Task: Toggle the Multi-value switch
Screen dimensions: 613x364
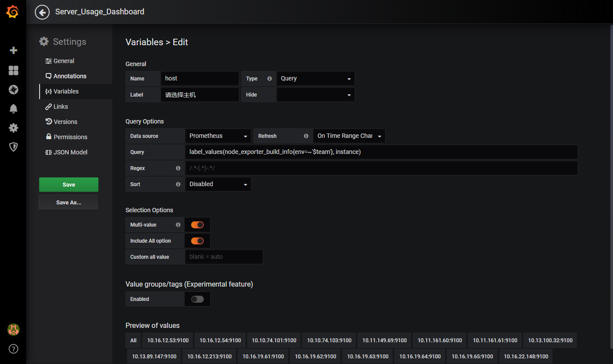Action: tap(197, 225)
